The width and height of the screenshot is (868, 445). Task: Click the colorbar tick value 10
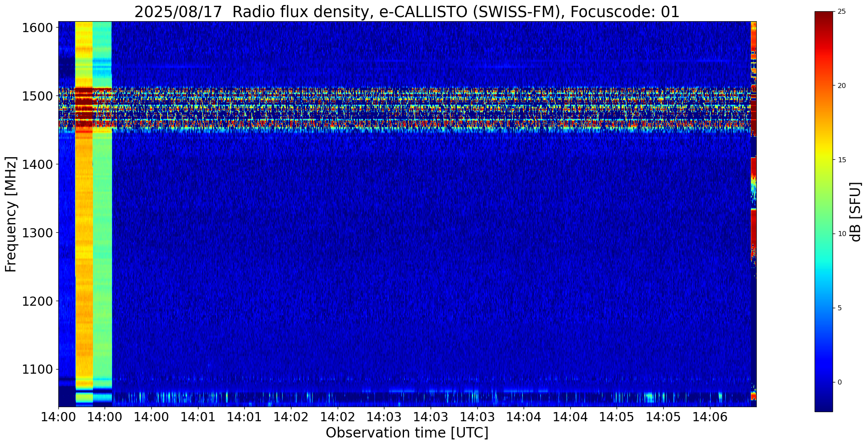(x=842, y=234)
